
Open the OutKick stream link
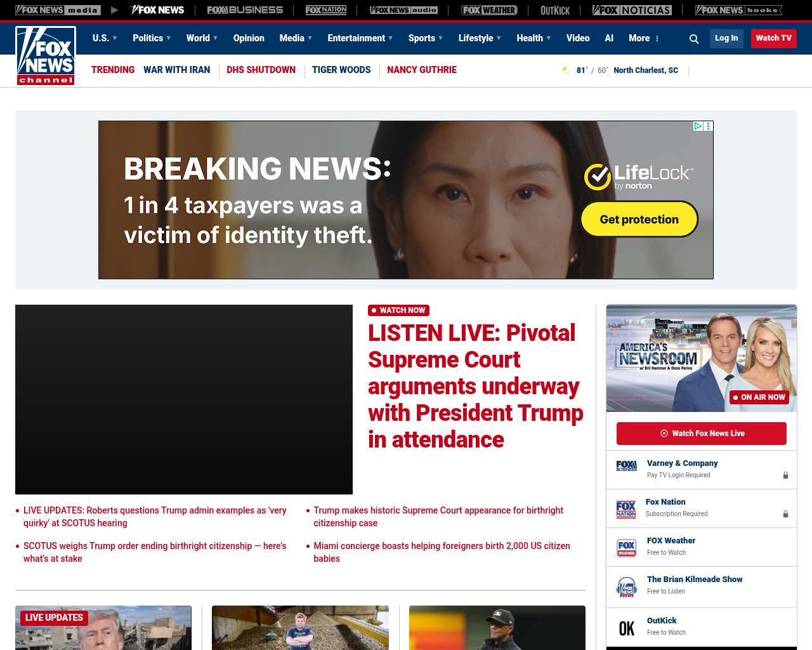click(x=662, y=621)
